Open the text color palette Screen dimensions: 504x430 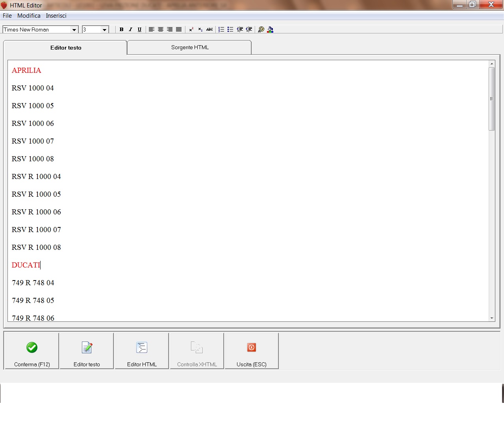261,30
